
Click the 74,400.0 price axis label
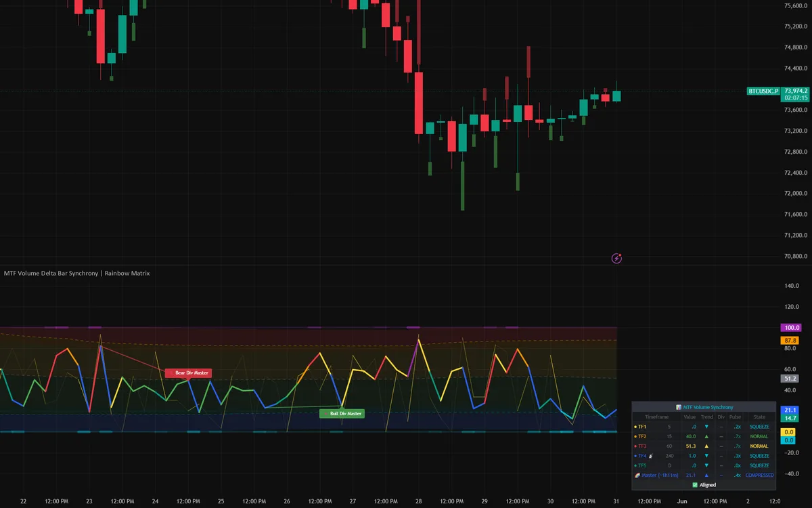point(796,68)
